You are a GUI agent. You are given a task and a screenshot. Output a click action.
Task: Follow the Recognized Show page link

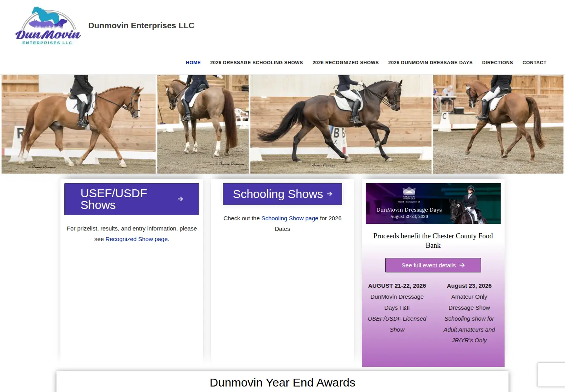point(137,239)
